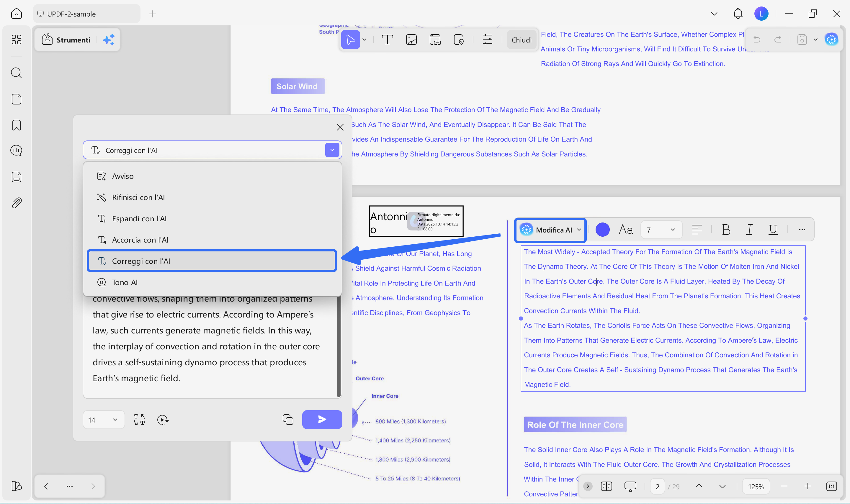850x504 pixels.
Task: Choose Accorcia con l'AI
Action: pos(212,240)
